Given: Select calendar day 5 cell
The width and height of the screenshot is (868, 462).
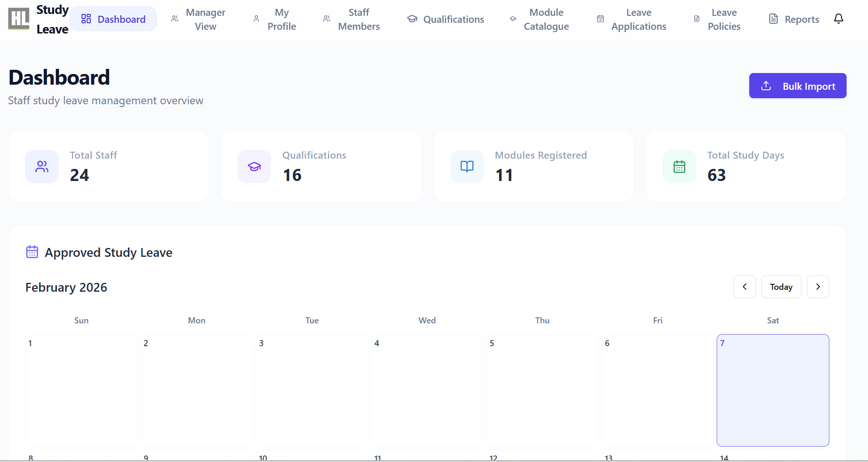Looking at the screenshot, I should (x=542, y=390).
